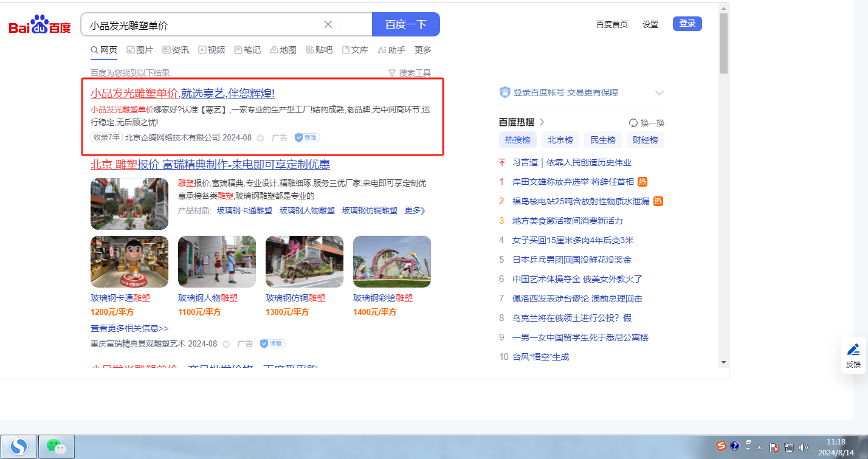Expand the 登录百度帐号 panel chevron
Viewport: 868px width, 459px height.
[660, 93]
